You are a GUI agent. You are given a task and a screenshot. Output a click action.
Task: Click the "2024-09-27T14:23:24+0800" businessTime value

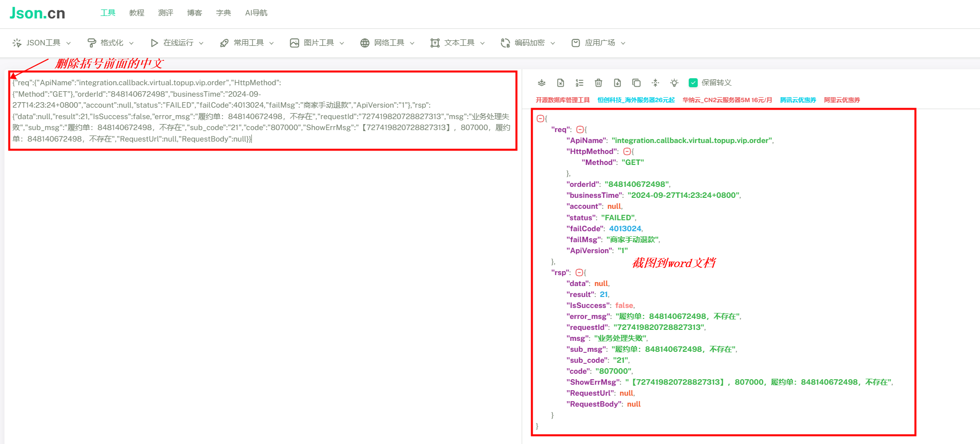point(684,195)
